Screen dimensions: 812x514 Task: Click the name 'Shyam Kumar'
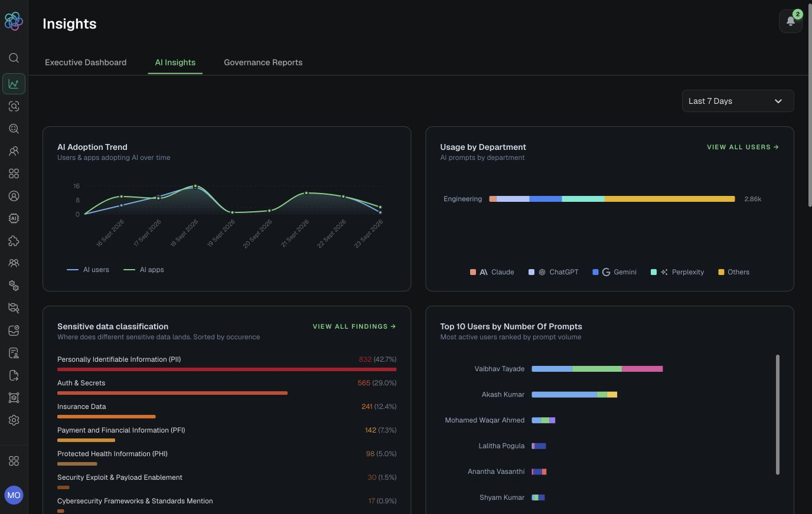coord(502,497)
